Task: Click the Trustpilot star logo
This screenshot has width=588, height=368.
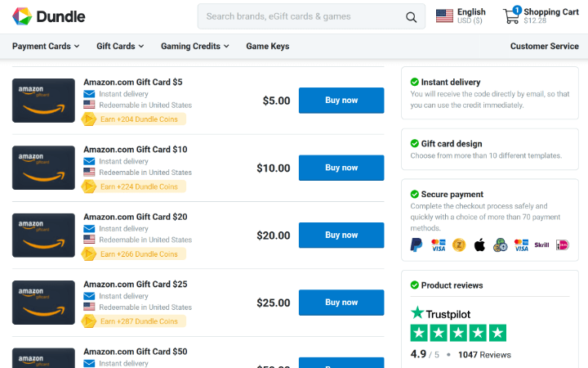Action: coord(417,312)
